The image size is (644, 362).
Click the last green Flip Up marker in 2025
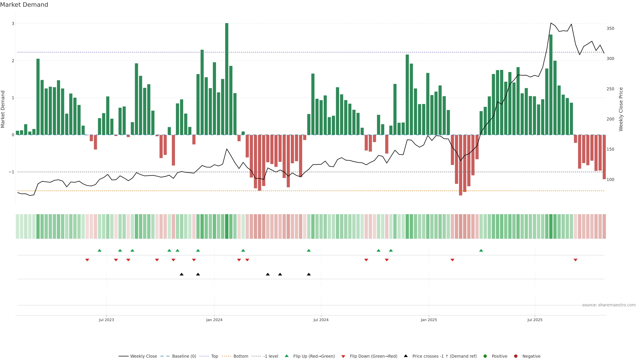481,250
